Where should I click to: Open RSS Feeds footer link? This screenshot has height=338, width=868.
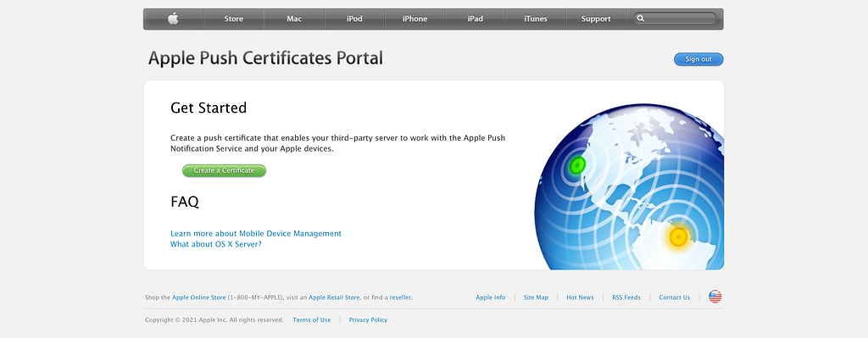pos(626,297)
